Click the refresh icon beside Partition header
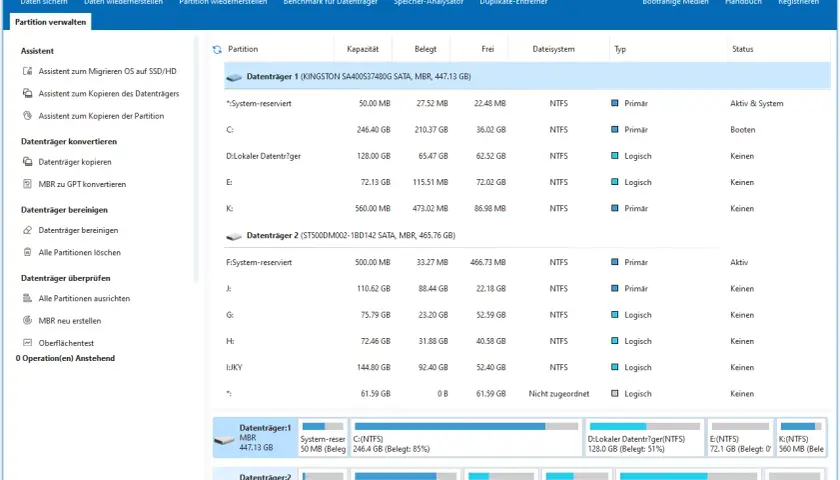 tap(217, 49)
